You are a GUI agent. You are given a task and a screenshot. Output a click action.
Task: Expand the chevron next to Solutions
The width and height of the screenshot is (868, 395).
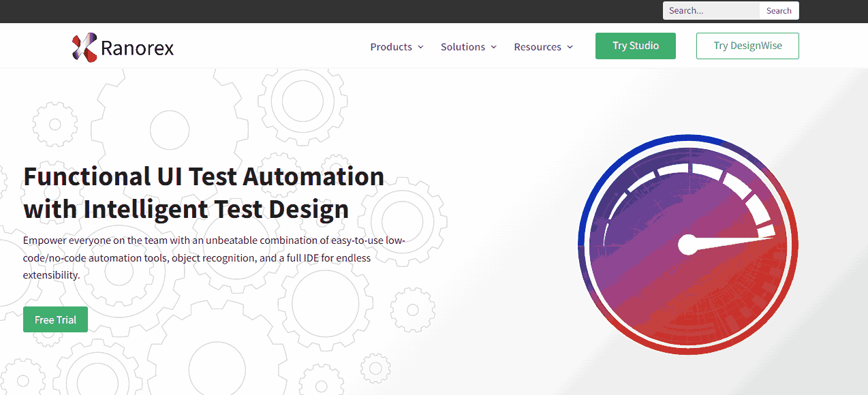(494, 47)
